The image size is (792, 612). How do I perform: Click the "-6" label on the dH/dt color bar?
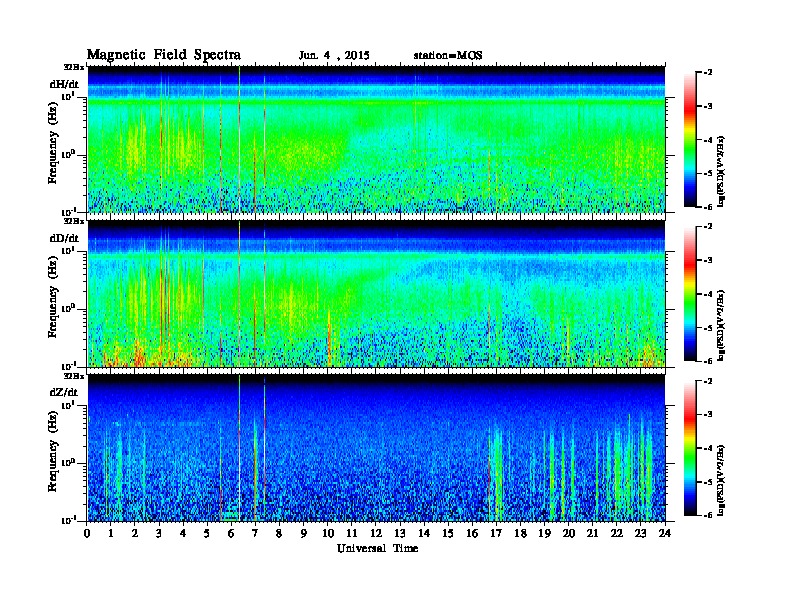coord(708,207)
